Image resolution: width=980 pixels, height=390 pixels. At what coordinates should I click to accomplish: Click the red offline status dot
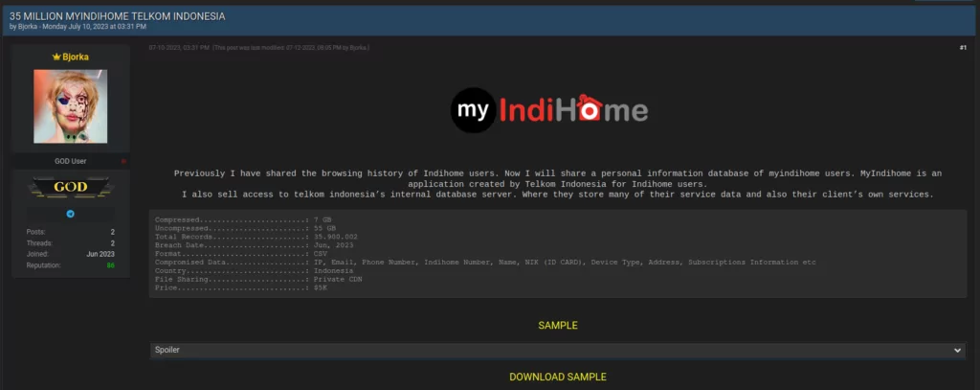point(123,162)
